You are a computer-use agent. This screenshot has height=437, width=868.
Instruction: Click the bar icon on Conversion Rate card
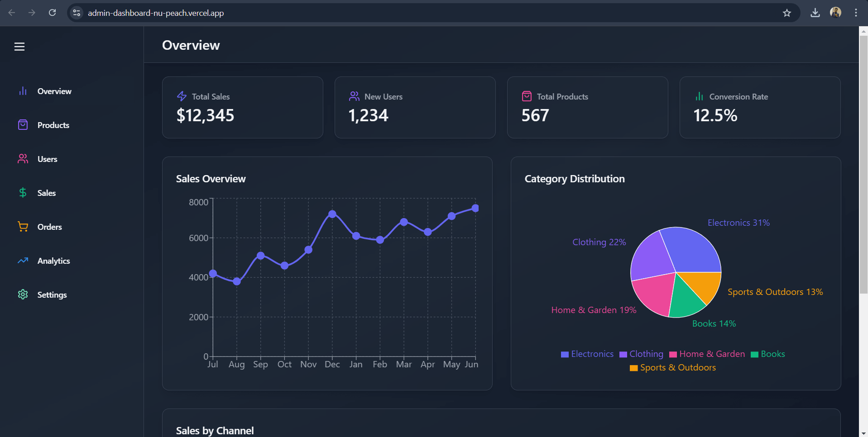click(699, 96)
